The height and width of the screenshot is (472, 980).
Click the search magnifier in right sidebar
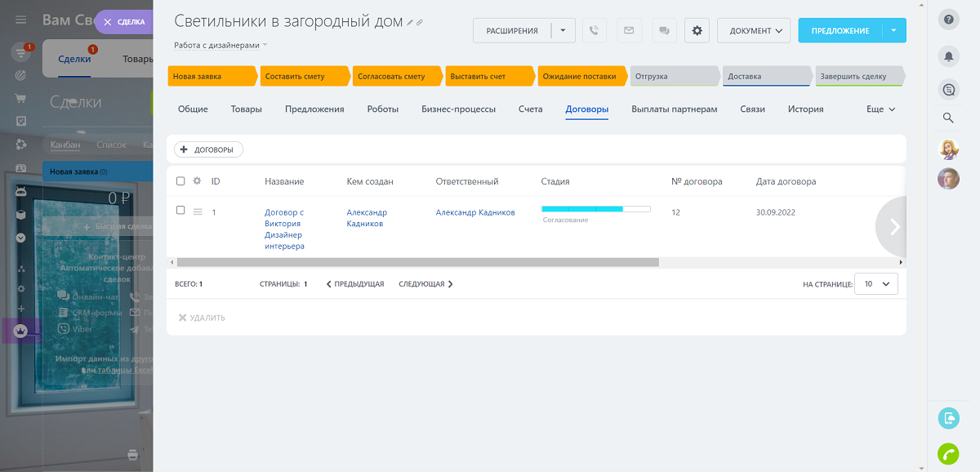point(948,118)
